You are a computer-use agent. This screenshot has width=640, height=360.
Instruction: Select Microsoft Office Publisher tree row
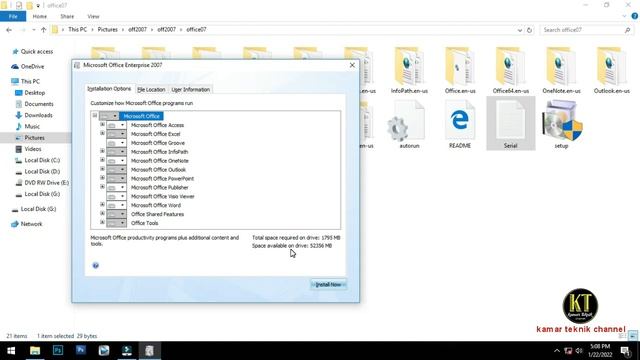[x=160, y=187]
